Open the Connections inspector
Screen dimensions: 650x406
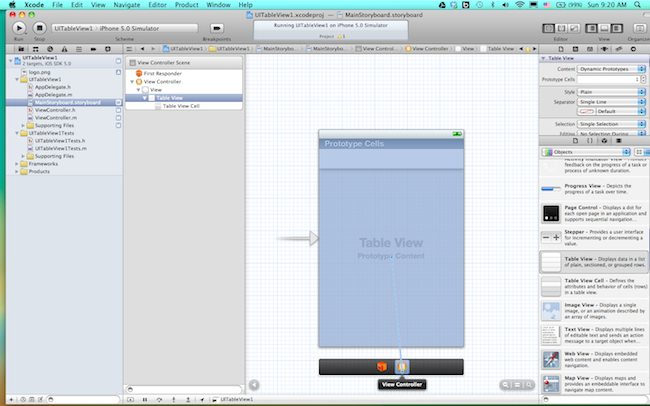pyautogui.click(x=633, y=49)
